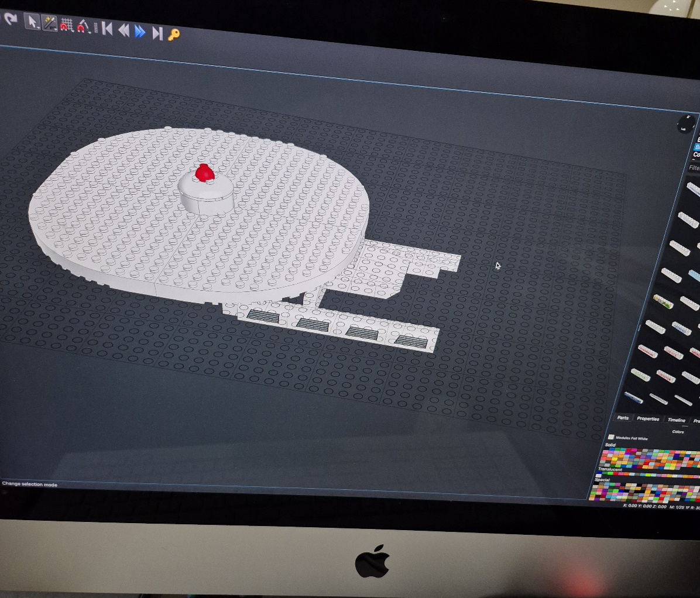Click the blue next step arrows

[140, 32]
